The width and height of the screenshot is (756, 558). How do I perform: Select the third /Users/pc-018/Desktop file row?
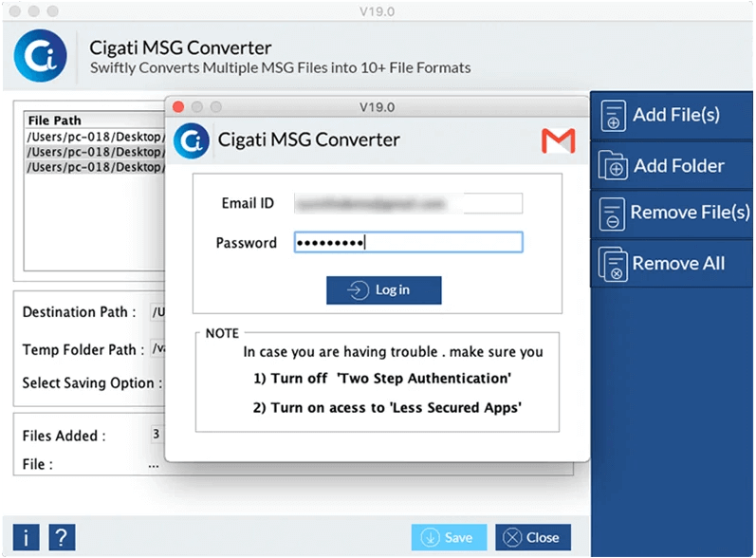(x=96, y=167)
